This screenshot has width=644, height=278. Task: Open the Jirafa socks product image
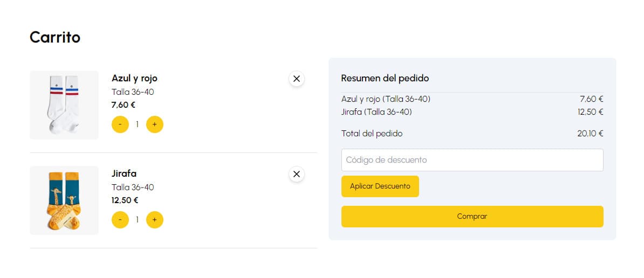[x=64, y=200]
